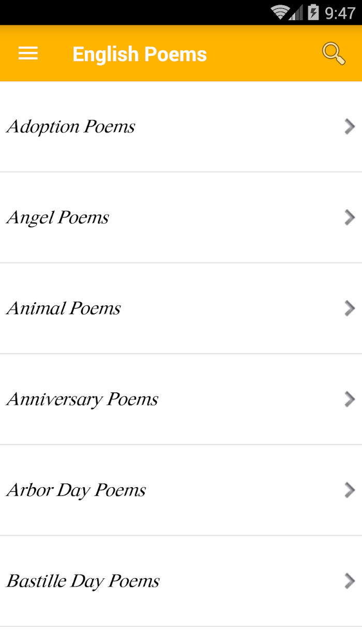
Task: Expand the Angel Poems chevron arrow
Action: (x=350, y=217)
